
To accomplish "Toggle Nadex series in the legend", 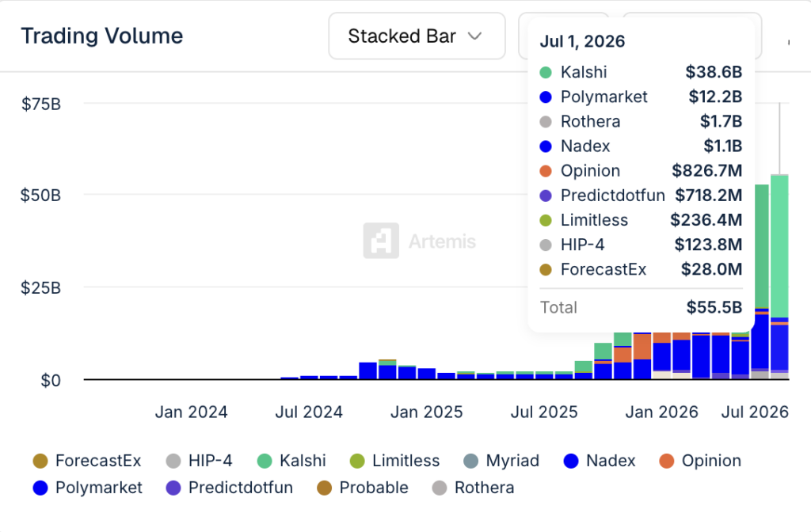I will tap(600, 461).
